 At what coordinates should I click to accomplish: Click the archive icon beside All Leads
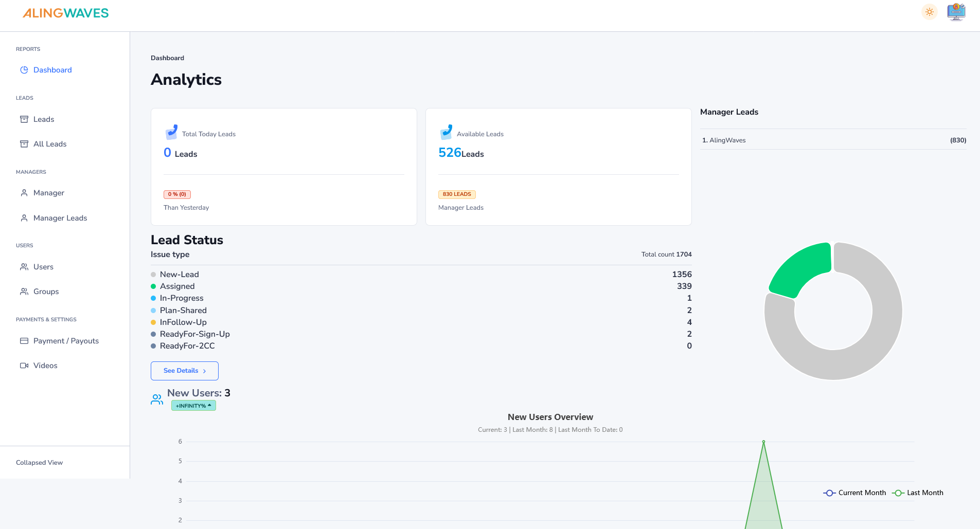tap(24, 144)
